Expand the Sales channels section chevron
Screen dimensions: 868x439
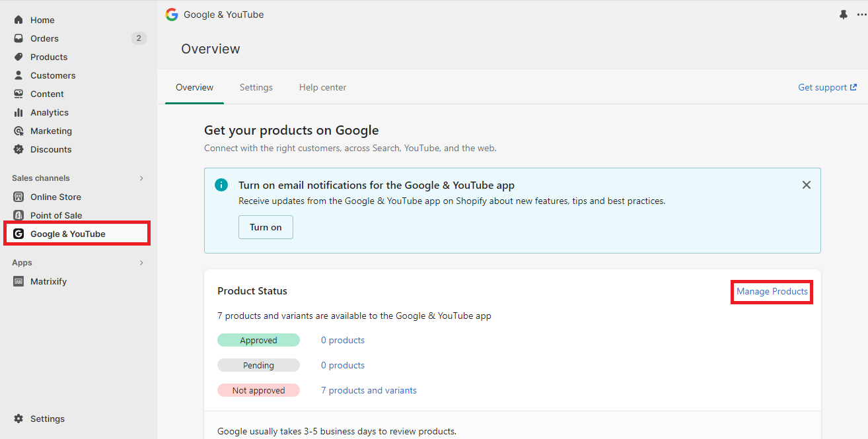pyautogui.click(x=141, y=178)
